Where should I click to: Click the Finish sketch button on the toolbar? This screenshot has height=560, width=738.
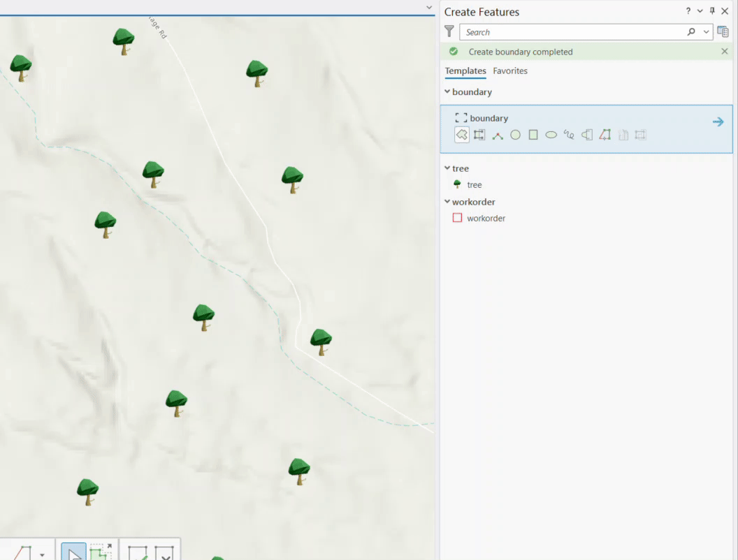[138, 552]
